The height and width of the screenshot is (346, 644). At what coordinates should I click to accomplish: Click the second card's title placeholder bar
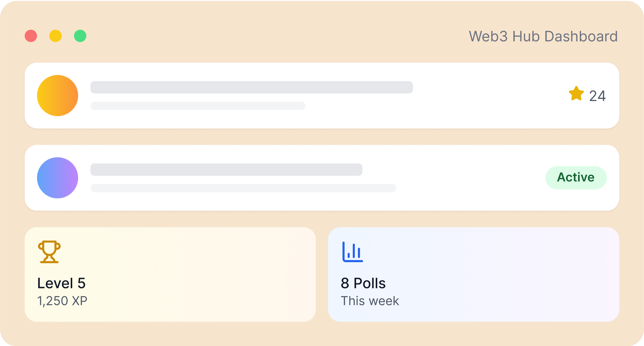click(226, 170)
